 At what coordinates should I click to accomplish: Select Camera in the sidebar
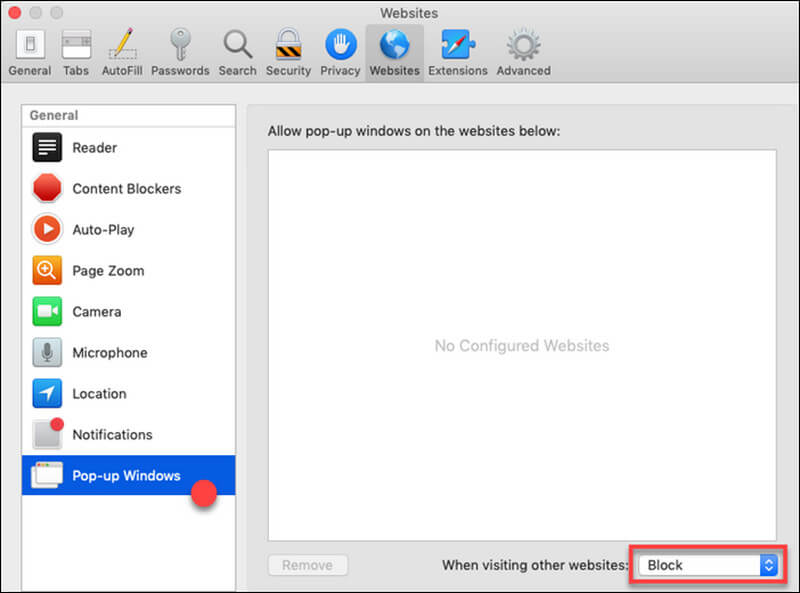pyautogui.click(x=96, y=312)
